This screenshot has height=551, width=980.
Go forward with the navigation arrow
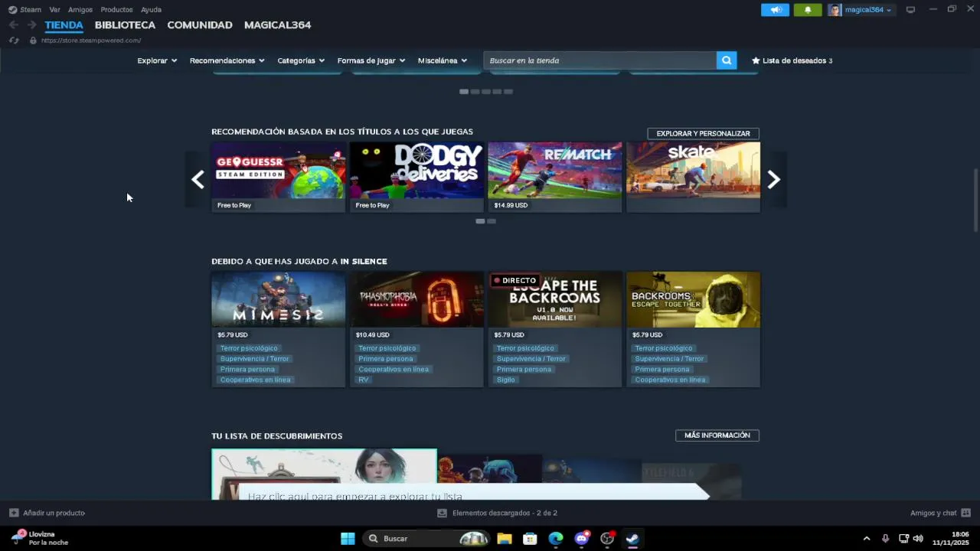[31, 25]
